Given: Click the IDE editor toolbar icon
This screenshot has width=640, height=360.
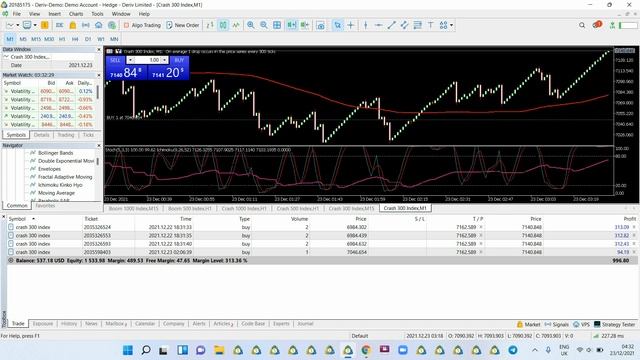Looking at the screenshot, I should [x=60, y=25].
